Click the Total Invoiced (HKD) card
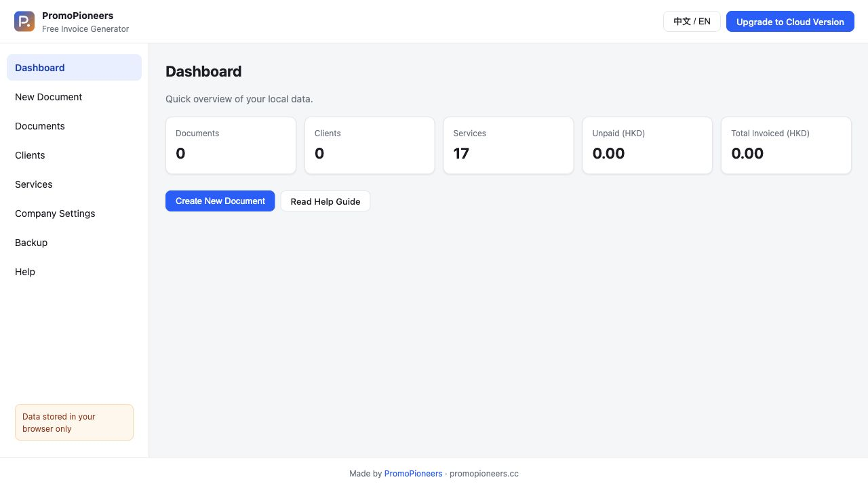Screen dimensions: 868x488 pyautogui.click(x=786, y=146)
